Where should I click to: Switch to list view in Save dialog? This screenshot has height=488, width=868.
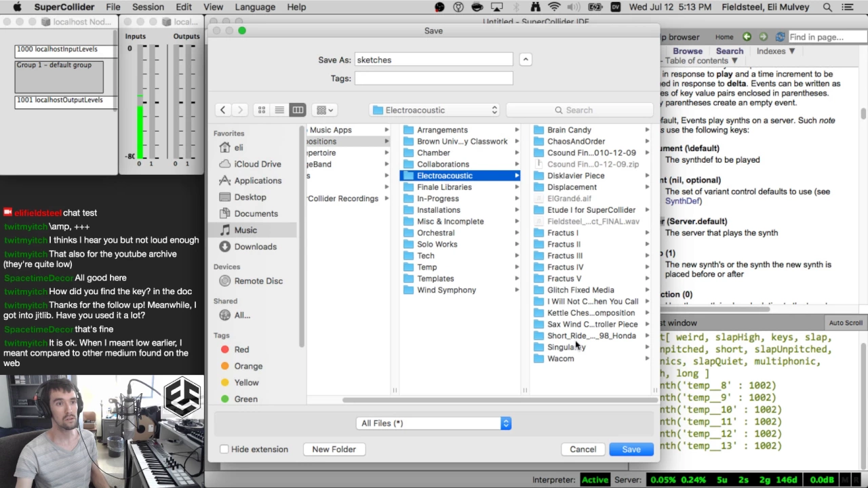279,110
